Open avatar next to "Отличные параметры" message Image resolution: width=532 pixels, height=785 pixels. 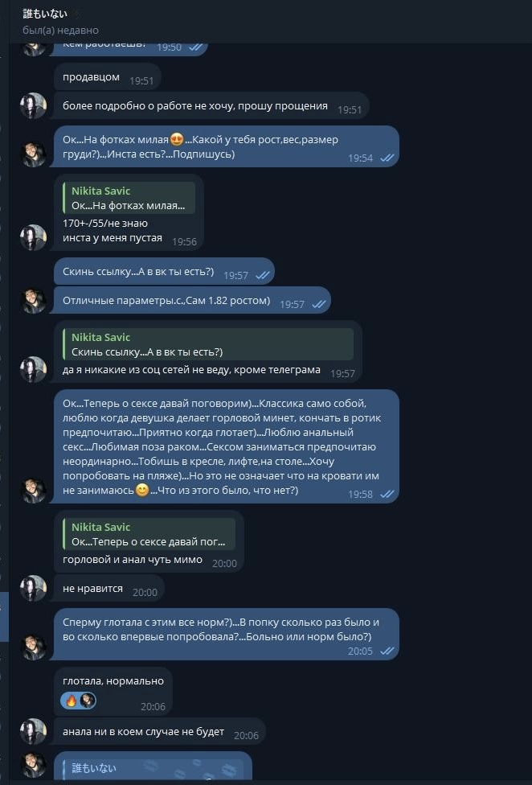[x=33, y=302]
